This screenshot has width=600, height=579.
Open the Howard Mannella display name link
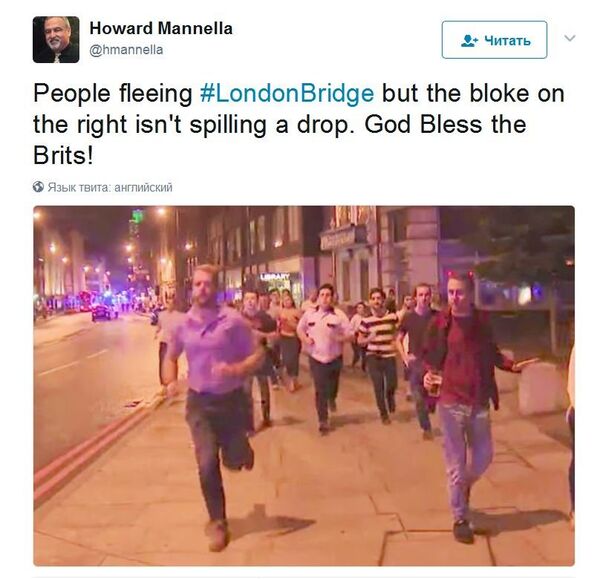161,28
